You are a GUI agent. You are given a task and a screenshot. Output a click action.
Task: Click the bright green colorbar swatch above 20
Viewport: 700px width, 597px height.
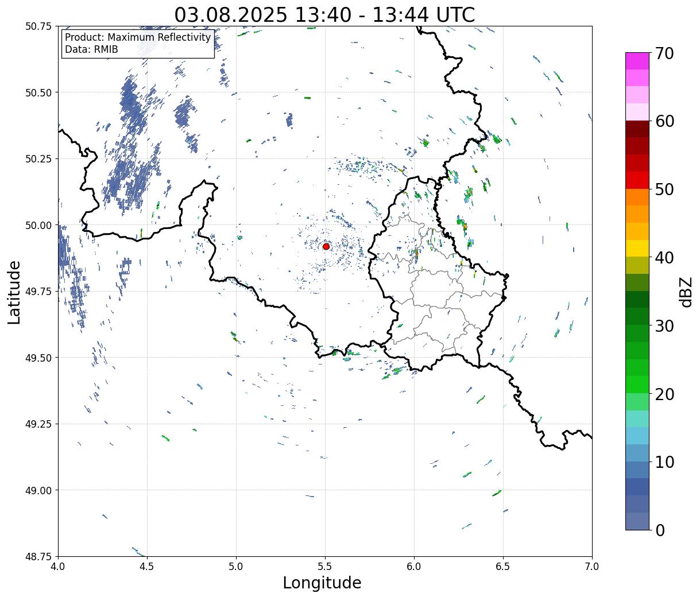pos(637,385)
